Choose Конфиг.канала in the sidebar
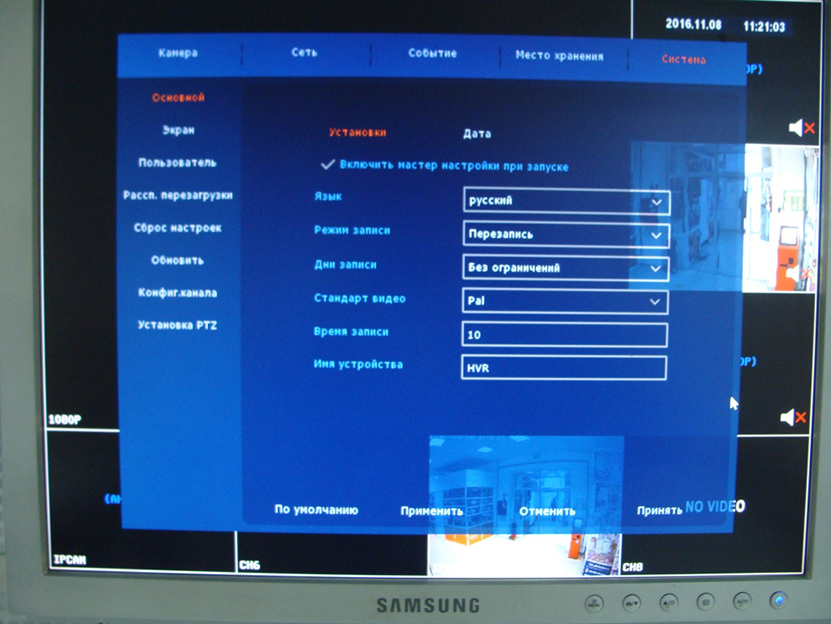The height and width of the screenshot is (624, 831). pos(178,293)
